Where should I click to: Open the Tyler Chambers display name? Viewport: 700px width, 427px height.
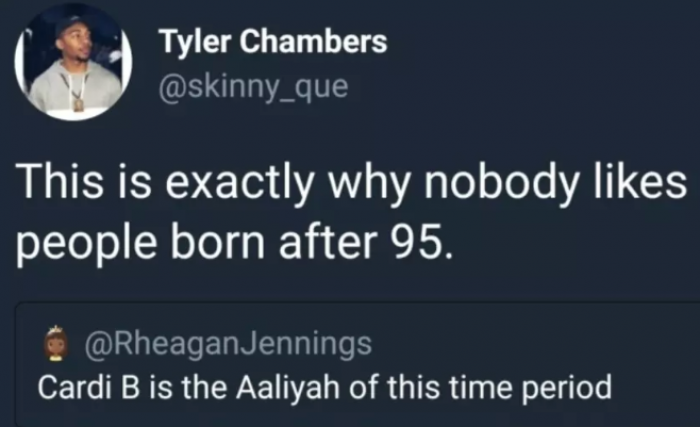coord(272,44)
